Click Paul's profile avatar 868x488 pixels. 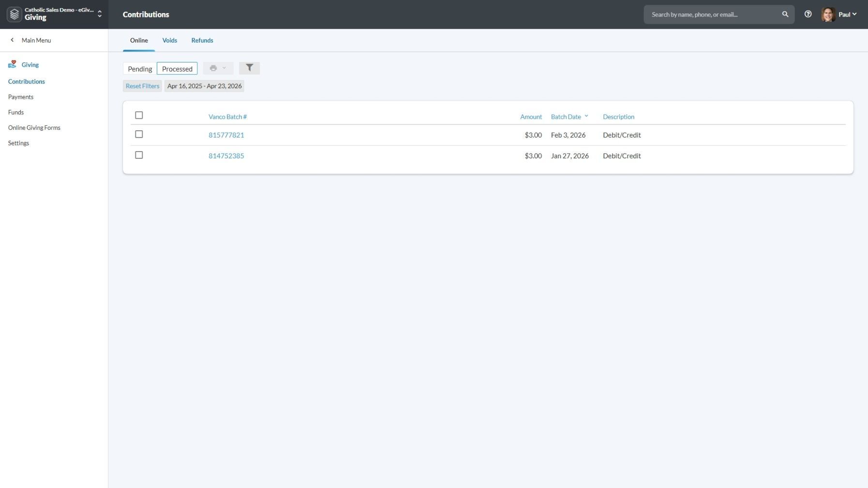828,15
